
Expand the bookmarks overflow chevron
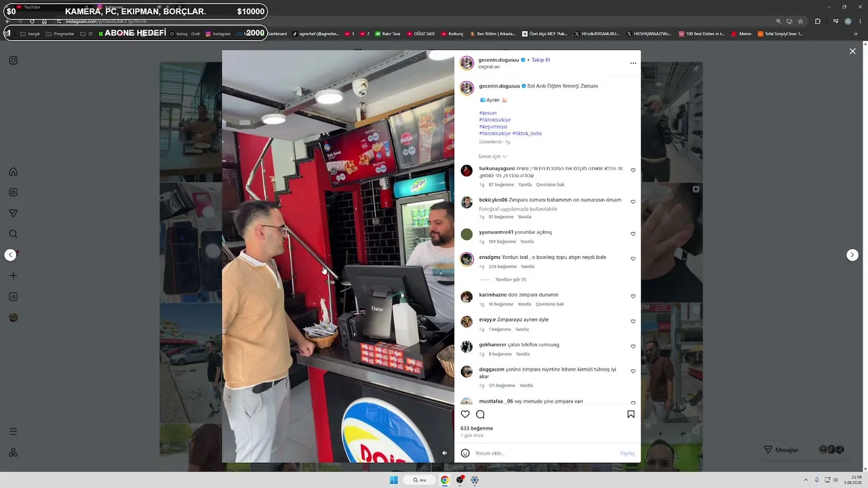[x=857, y=34]
